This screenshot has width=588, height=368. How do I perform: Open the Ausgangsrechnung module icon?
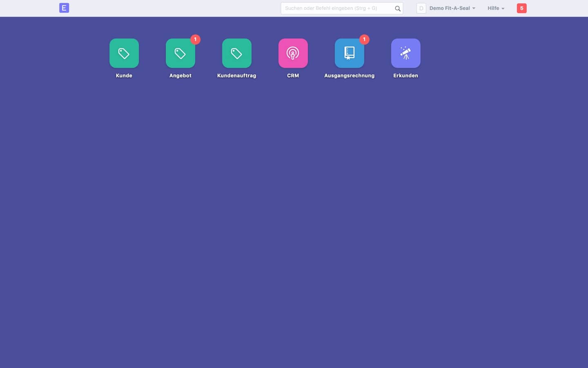pyautogui.click(x=350, y=53)
